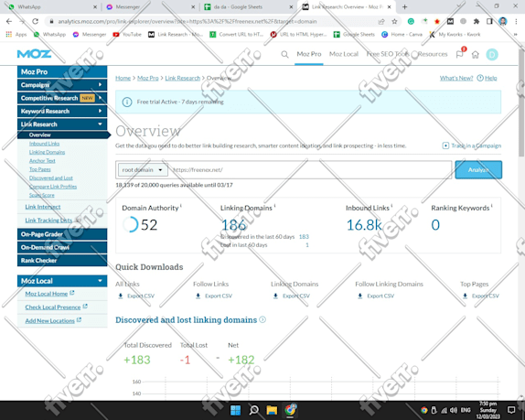Open the taskbar notification center icon

coord(511,410)
